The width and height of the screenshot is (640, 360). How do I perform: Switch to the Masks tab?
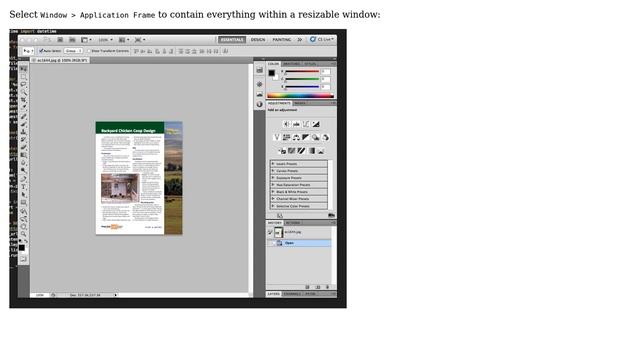click(x=300, y=103)
